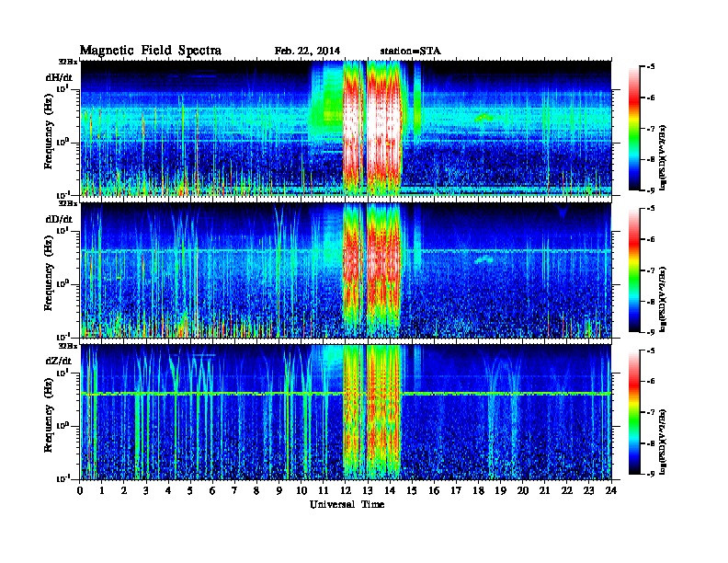Click the dZ/dt spectrogram plot
728x563 pixels.
pos(346,412)
